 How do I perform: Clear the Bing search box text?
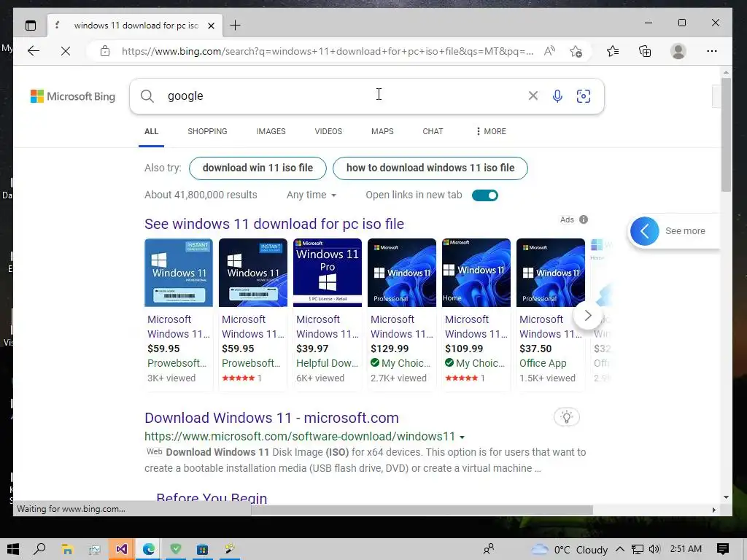[533, 96]
